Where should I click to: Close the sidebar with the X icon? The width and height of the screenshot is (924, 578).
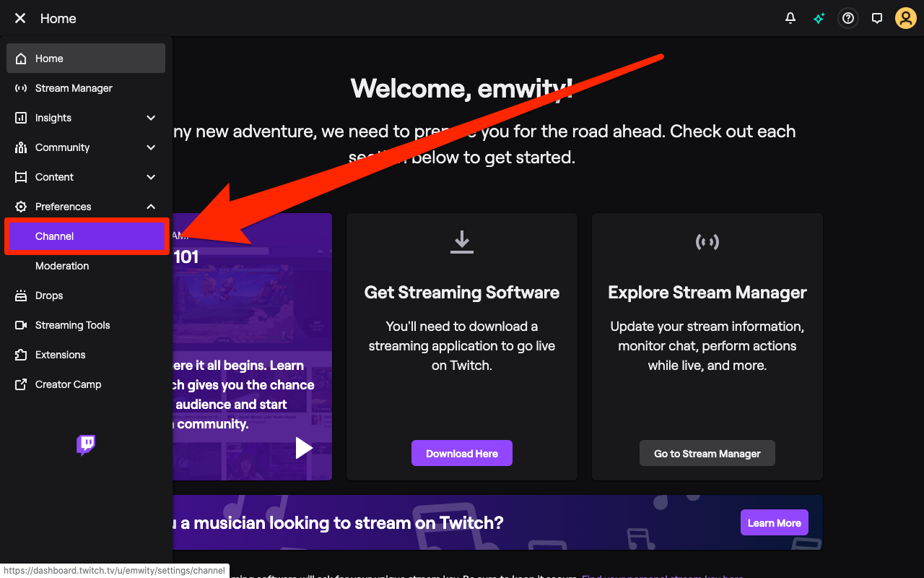point(19,18)
